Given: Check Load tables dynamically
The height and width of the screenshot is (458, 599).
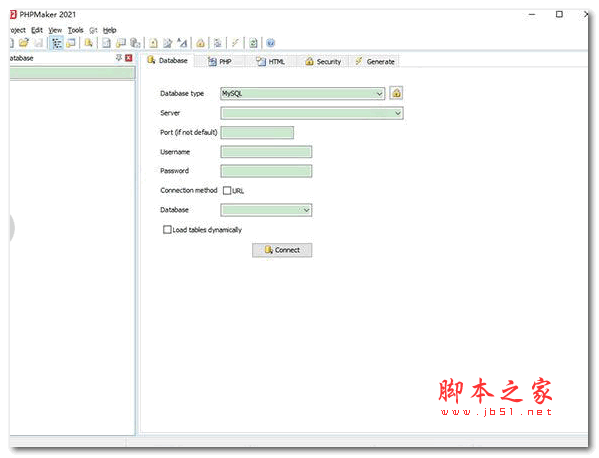Looking at the screenshot, I should coord(167,230).
